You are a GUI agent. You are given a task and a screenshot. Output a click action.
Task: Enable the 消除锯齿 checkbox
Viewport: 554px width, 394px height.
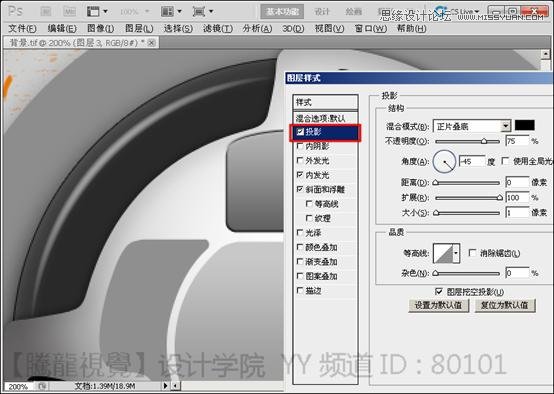472,253
